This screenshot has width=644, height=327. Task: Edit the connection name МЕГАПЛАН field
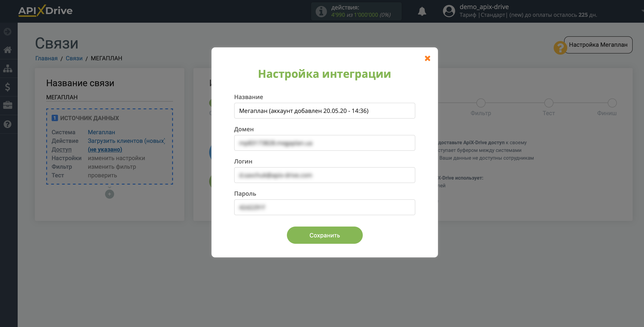110,97
